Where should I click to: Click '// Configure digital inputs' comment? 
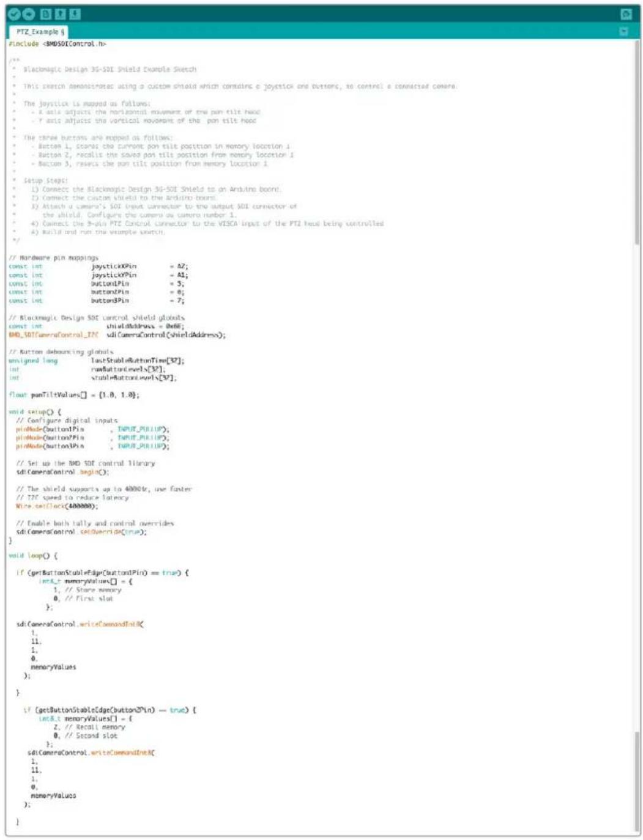click(67, 421)
